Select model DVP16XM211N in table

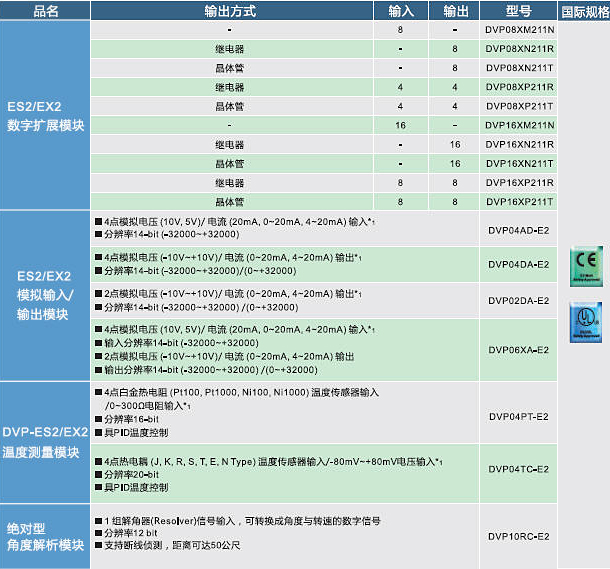pyautogui.click(x=518, y=125)
